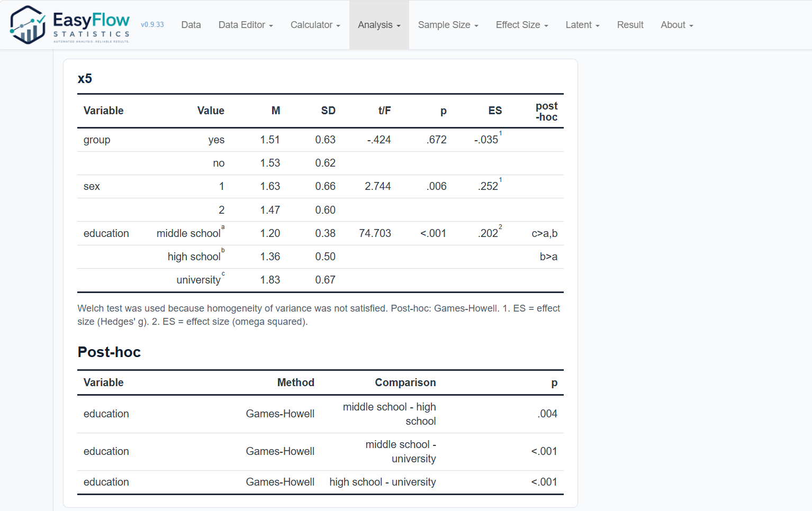The width and height of the screenshot is (812, 511).
Task: Click mean value 1.83 for university
Action: coord(270,280)
